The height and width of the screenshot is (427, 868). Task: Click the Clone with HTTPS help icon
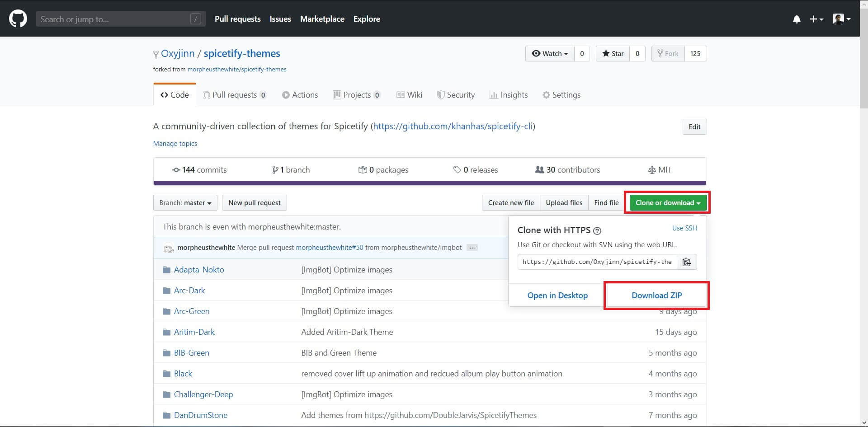click(x=597, y=231)
